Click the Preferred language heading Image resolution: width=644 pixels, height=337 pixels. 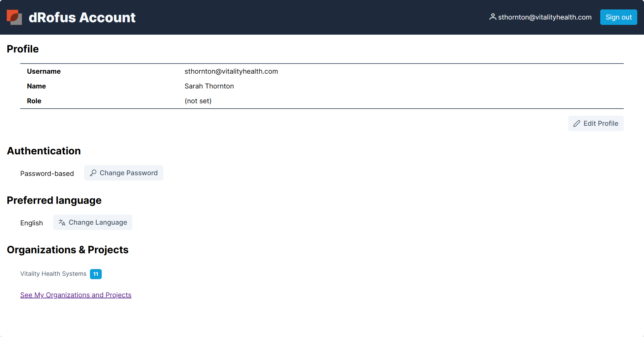[54, 200]
